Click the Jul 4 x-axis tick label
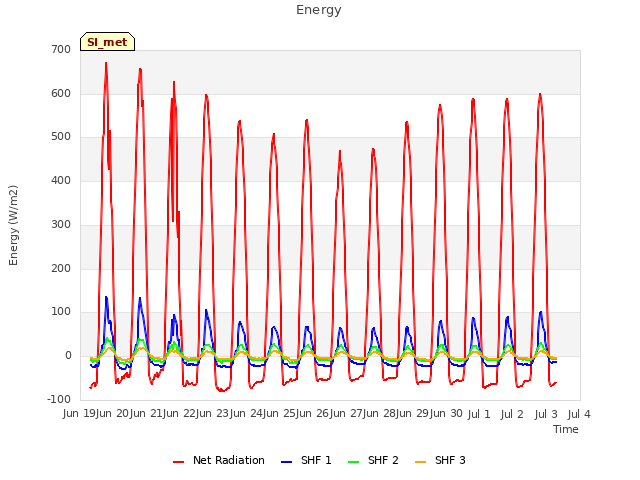This screenshot has width=640, height=480. click(579, 414)
